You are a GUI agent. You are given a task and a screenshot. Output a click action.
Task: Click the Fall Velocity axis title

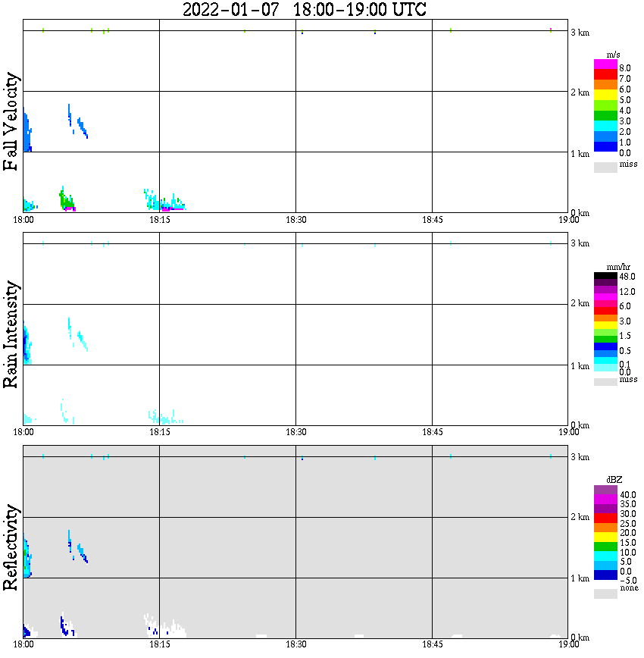(11, 121)
